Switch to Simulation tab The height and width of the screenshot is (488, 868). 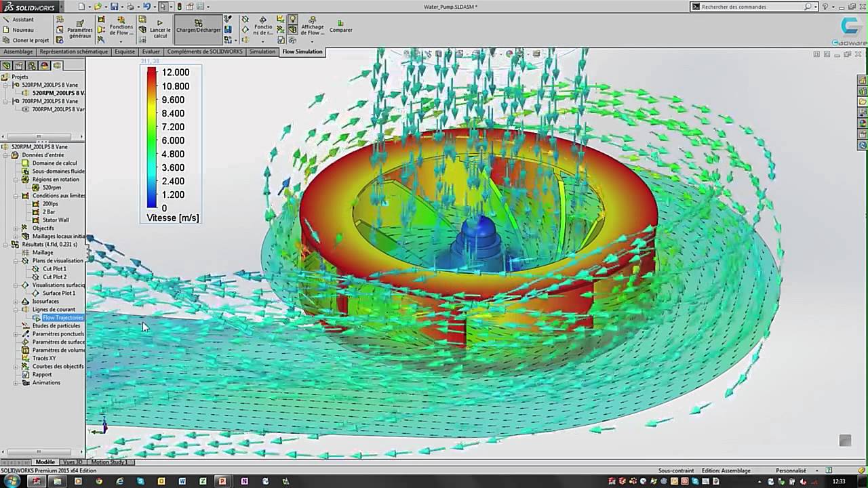(262, 52)
